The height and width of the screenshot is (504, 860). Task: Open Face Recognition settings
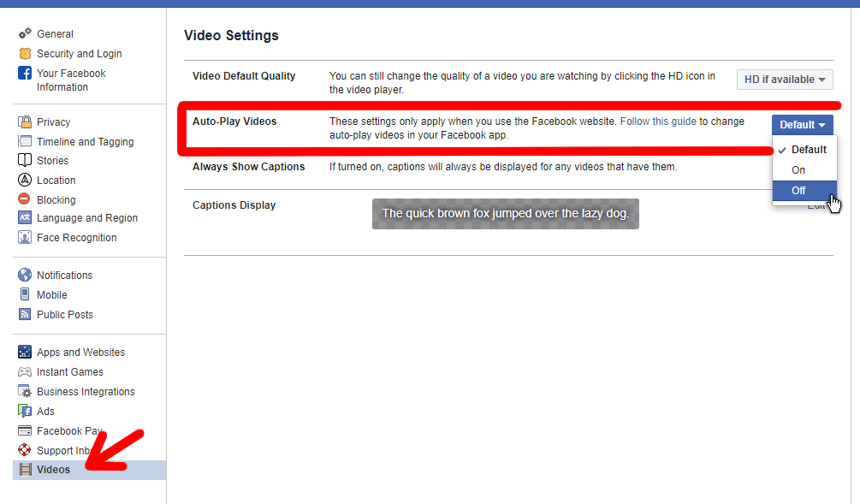[77, 238]
